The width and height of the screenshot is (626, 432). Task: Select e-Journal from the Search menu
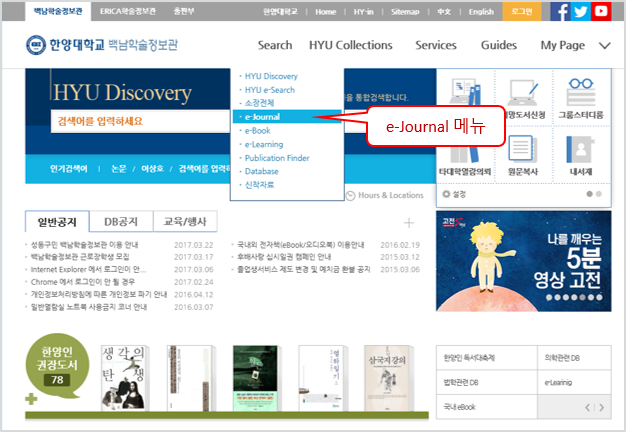[264, 117]
